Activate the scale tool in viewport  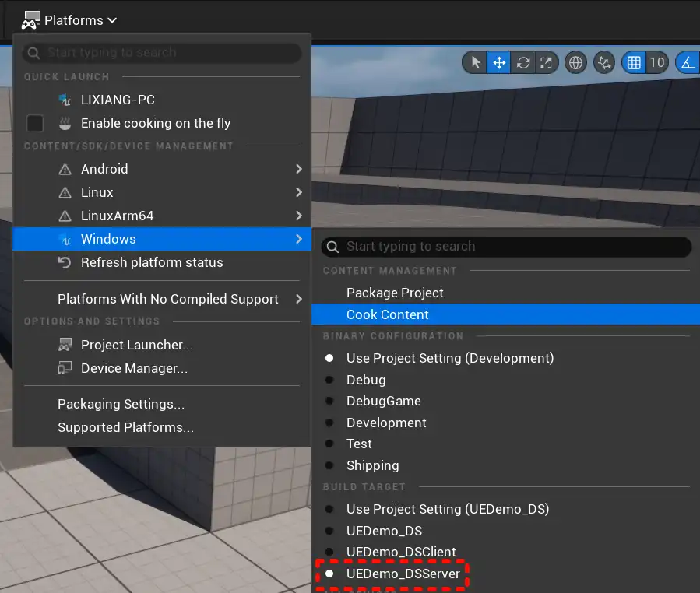(547, 62)
